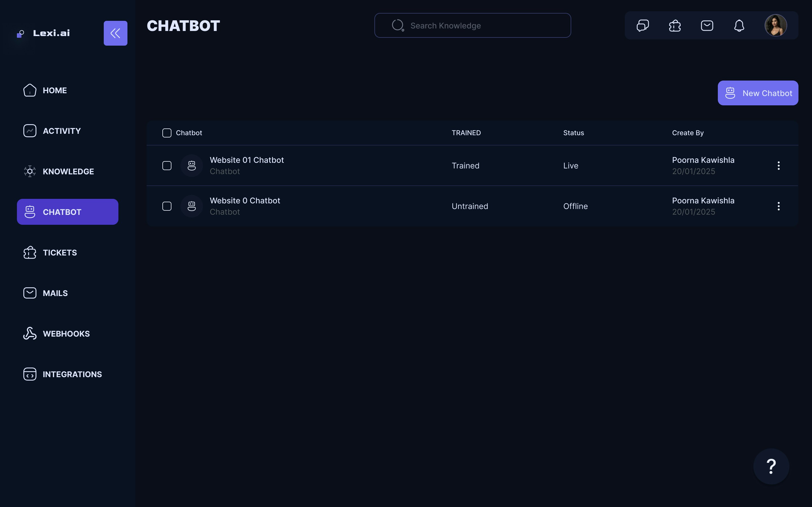Image resolution: width=812 pixels, height=507 pixels.
Task: Click the Lexi.ai logo icon
Action: click(x=21, y=34)
